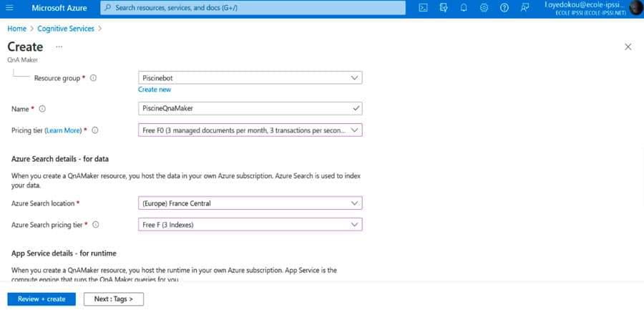The height and width of the screenshot is (315, 644).
Task: Open the ellipsis menu next to Create
Action: pyautogui.click(x=59, y=47)
